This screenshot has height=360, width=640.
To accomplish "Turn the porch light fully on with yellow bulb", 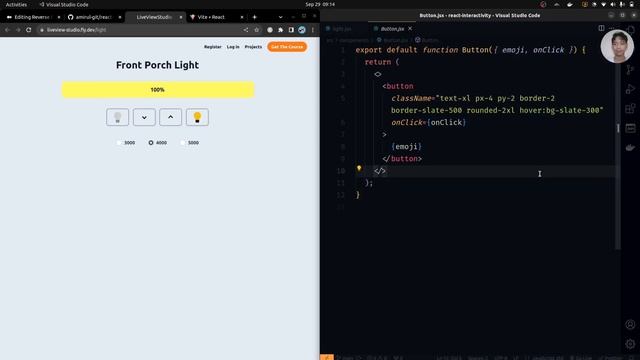I will point(197,117).
